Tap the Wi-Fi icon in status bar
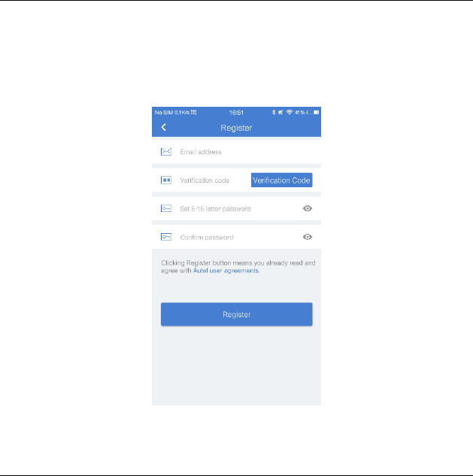Screen dimensions: 473x476 pyautogui.click(x=290, y=112)
